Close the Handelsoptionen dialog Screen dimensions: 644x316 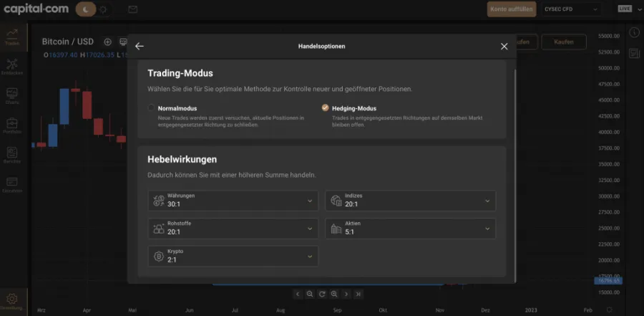pos(504,47)
